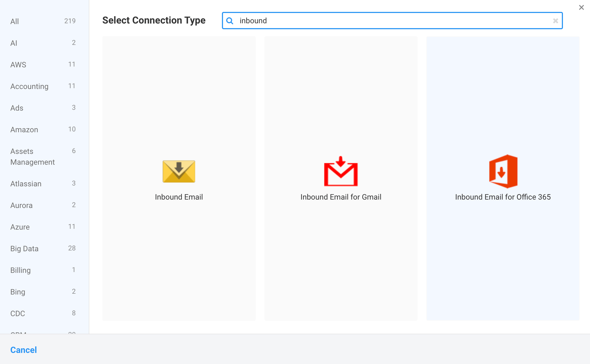Image resolution: width=590 pixels, height=364 pixels.
Task: Click the search magnifier icon
Action: pyautogui.click(x=230, y=21)
